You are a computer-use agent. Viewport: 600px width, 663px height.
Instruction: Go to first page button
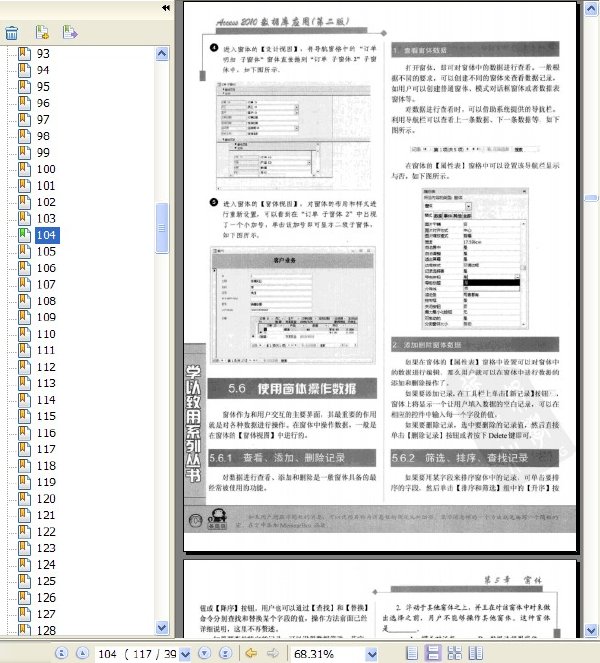(x=61, y=653)
